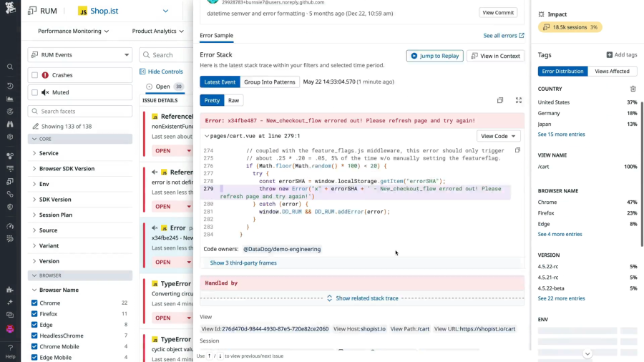Screen dimensions: 644x362
Task: Copy the stack trace with copy icon
Action: coord(500,100)
